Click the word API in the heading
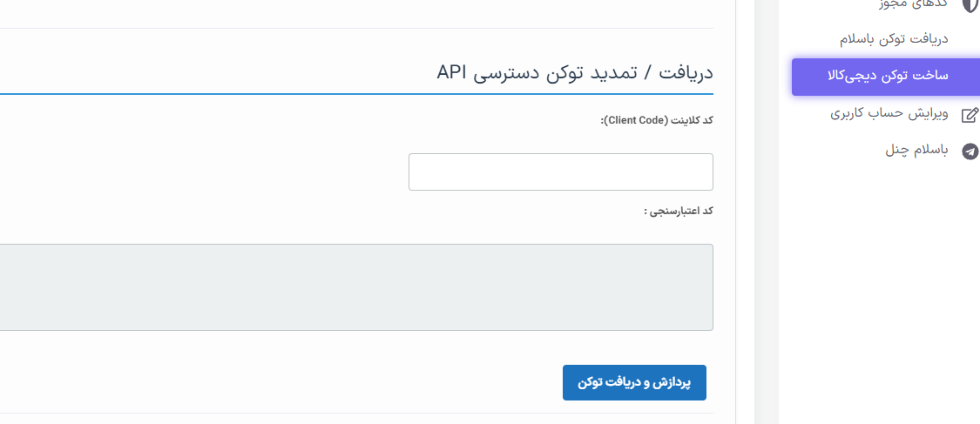Screen dimensions: 980x424 point(451,71)
